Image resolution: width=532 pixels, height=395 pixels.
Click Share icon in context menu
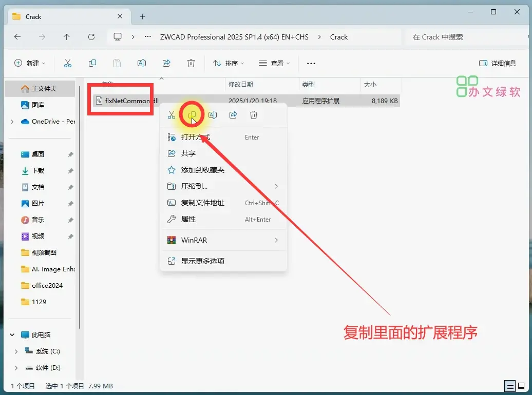233,115
